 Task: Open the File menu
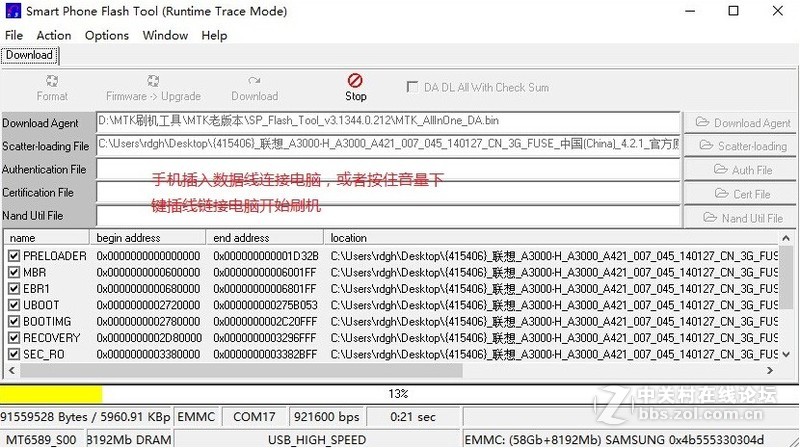14,35
